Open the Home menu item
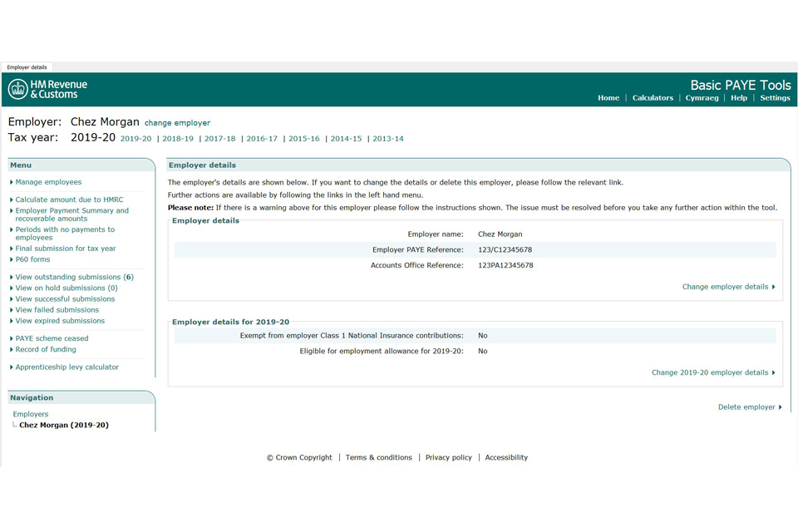798x532 pixels. [x=608, y=98]
